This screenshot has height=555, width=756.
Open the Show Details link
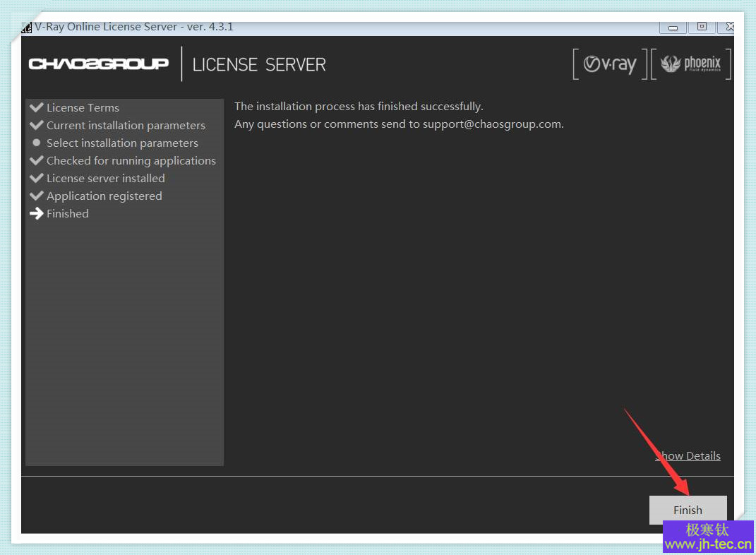(x=688, y=455)
